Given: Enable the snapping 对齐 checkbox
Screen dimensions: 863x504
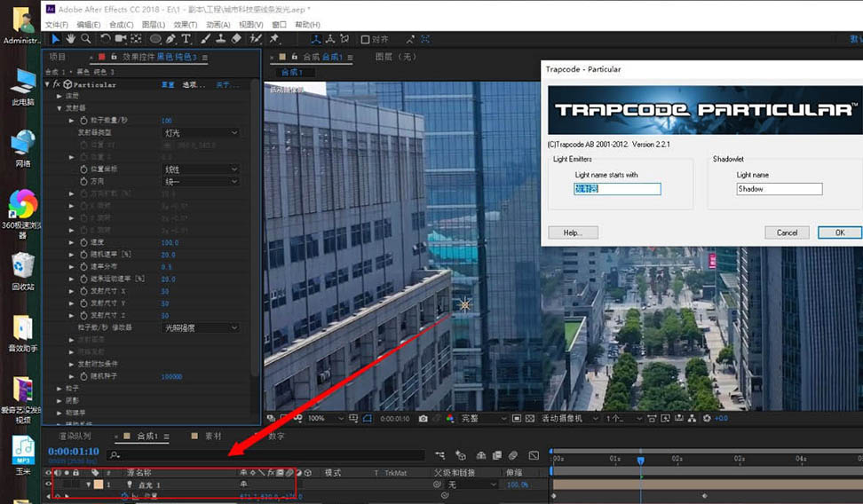Looking at the screenshot, I should [x=365, y=40].
